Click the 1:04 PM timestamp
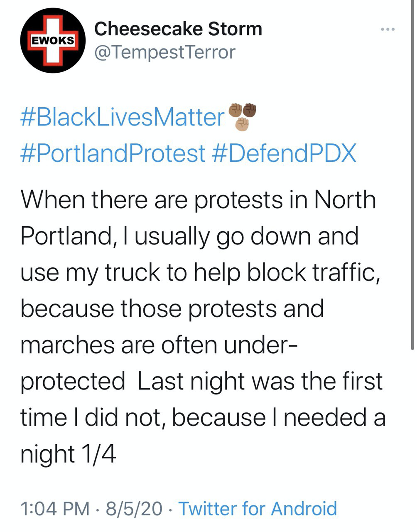 pos(55,508)
